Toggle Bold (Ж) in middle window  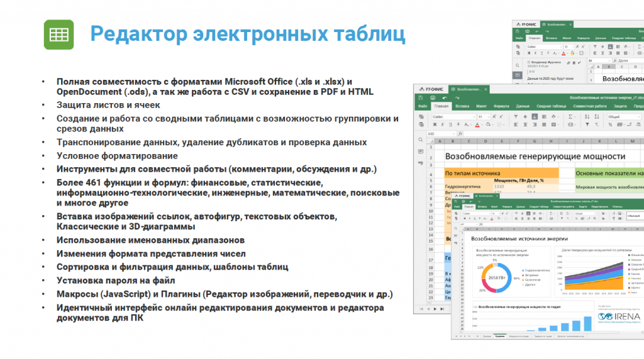435,124
